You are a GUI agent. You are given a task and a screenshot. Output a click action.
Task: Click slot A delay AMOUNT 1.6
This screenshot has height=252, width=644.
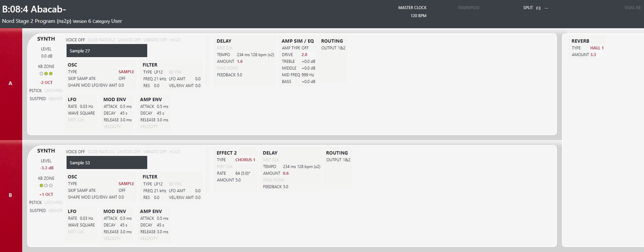click(240, 61)
